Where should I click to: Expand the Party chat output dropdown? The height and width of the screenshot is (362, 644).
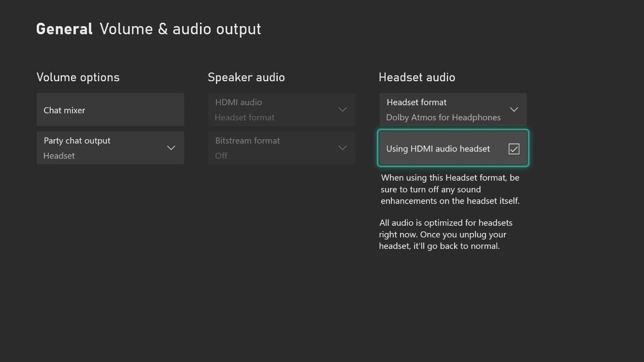pyautogui.click(x=110, y=148)
